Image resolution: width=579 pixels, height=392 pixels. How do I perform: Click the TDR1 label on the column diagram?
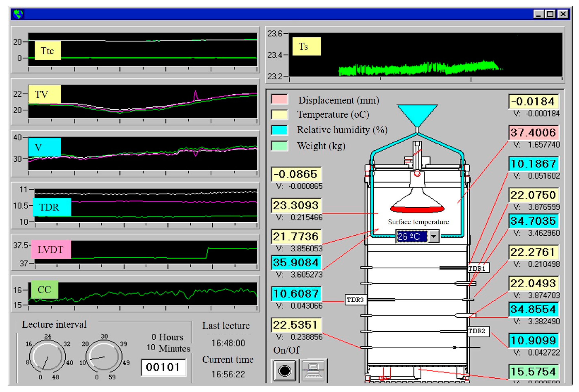pos(478,268)
